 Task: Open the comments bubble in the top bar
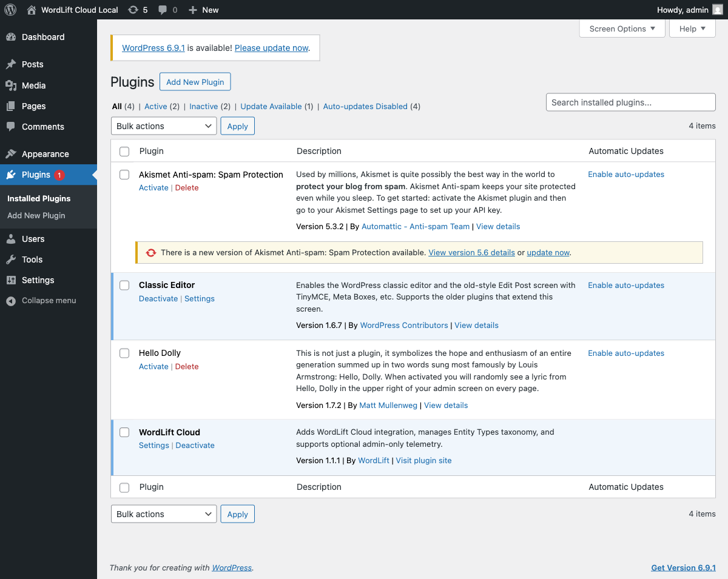[x=163, y=9]
